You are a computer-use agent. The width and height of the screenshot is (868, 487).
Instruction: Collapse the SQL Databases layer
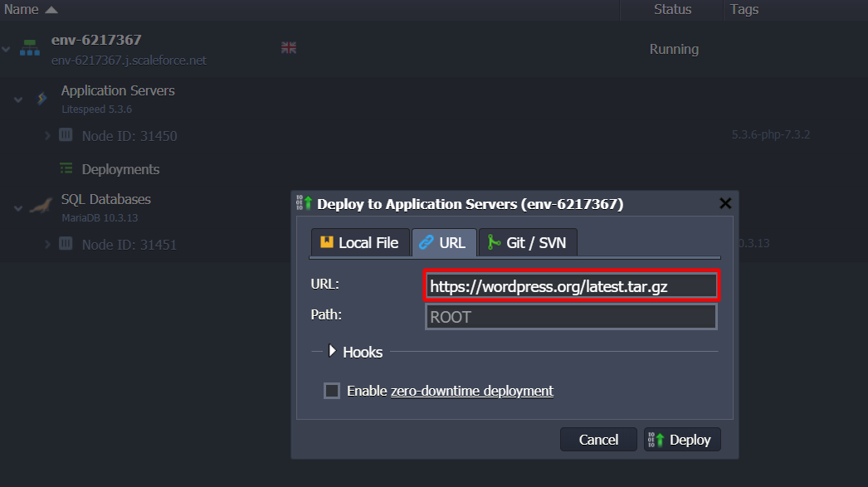(18, 208)
